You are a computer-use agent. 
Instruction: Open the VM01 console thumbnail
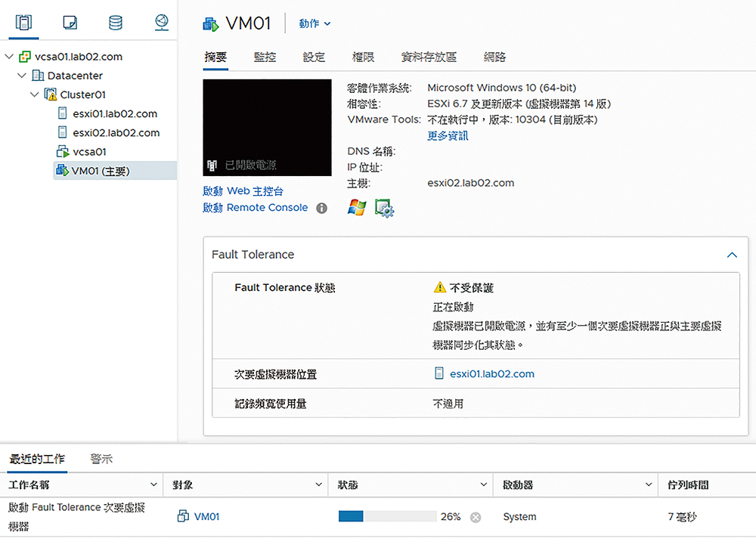[267, 128]
